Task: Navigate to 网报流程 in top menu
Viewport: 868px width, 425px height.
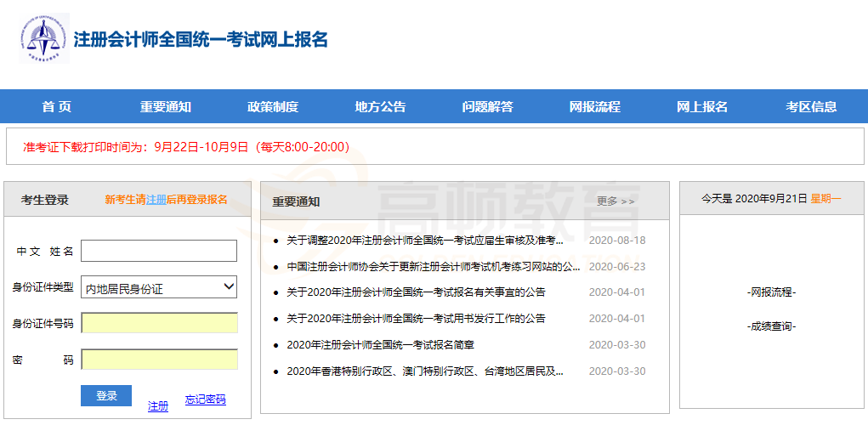Action: pyautogui.click(x=594, y=107)
